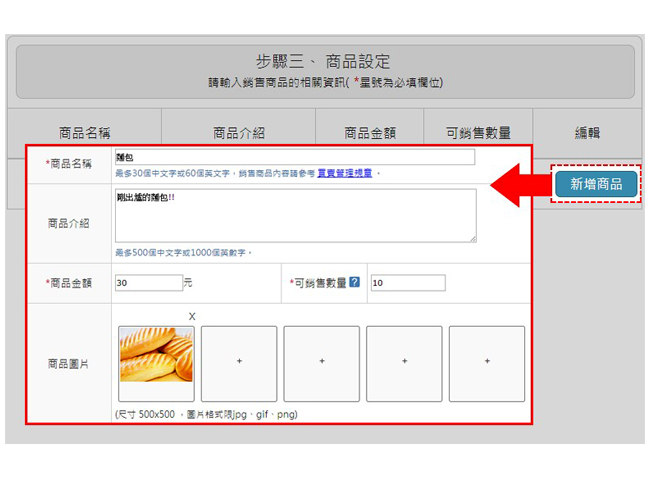Click the second image upload slot

tap(239, 363)
